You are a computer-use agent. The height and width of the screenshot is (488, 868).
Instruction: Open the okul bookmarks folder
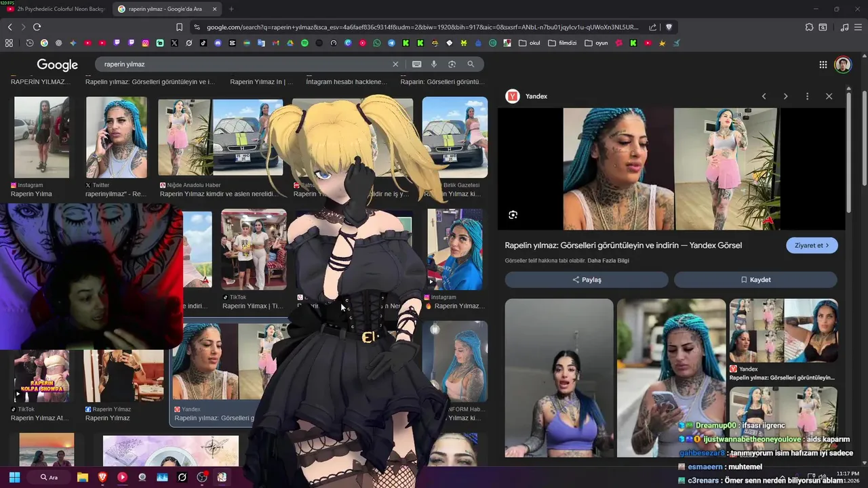(x=530, y=43)
